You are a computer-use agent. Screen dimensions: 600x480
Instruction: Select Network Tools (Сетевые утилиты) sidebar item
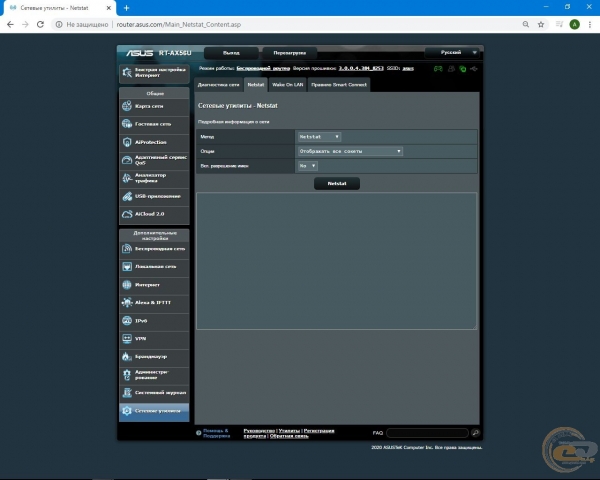click(154, 411)
